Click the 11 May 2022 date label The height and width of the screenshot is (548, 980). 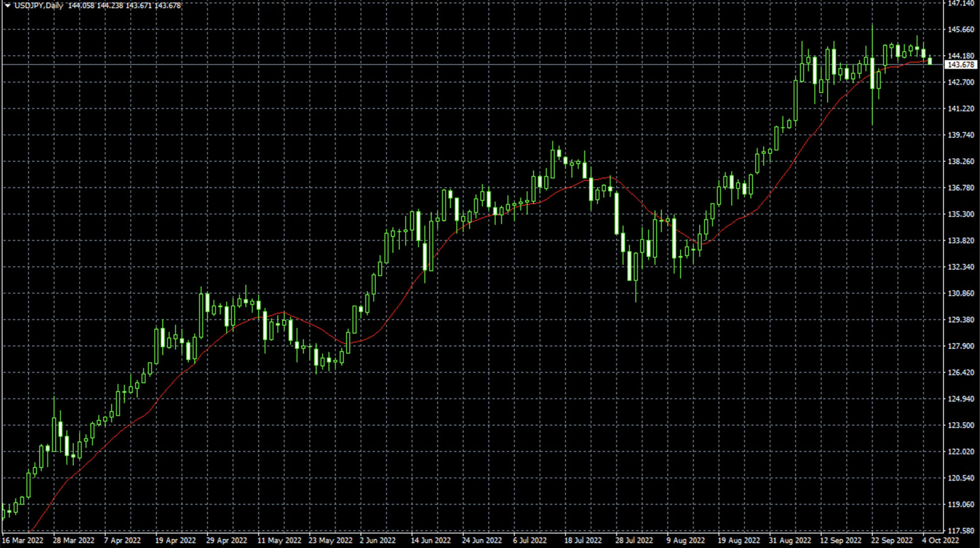(x=279, y=540)
